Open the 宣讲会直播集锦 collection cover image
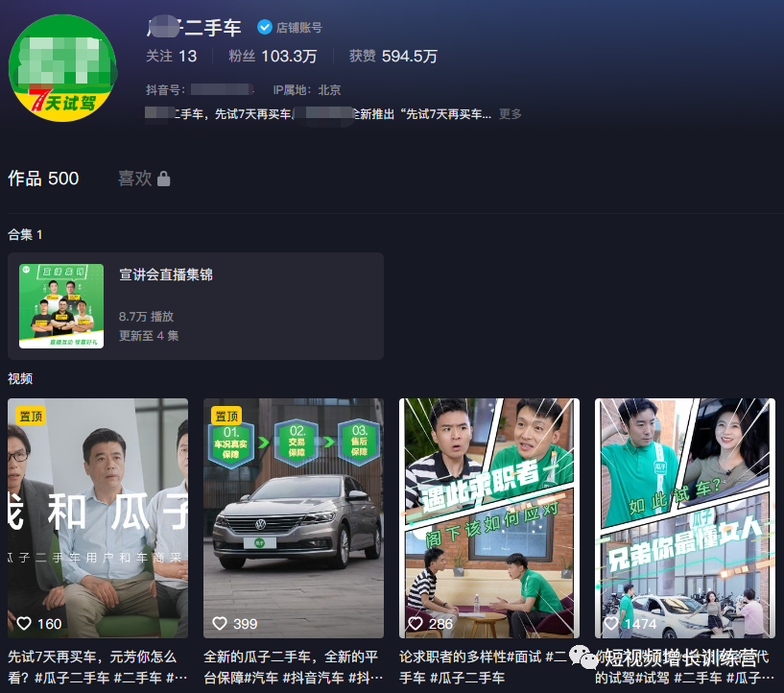Screen dimensions: 784x693 (61, 306)
